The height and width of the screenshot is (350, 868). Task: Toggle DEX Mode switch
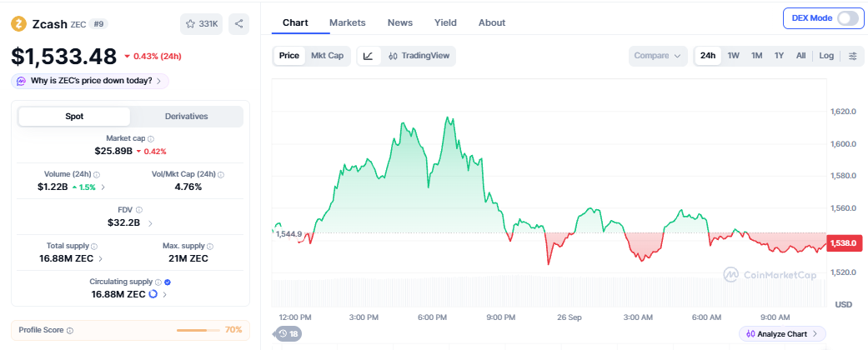(847, 18)
